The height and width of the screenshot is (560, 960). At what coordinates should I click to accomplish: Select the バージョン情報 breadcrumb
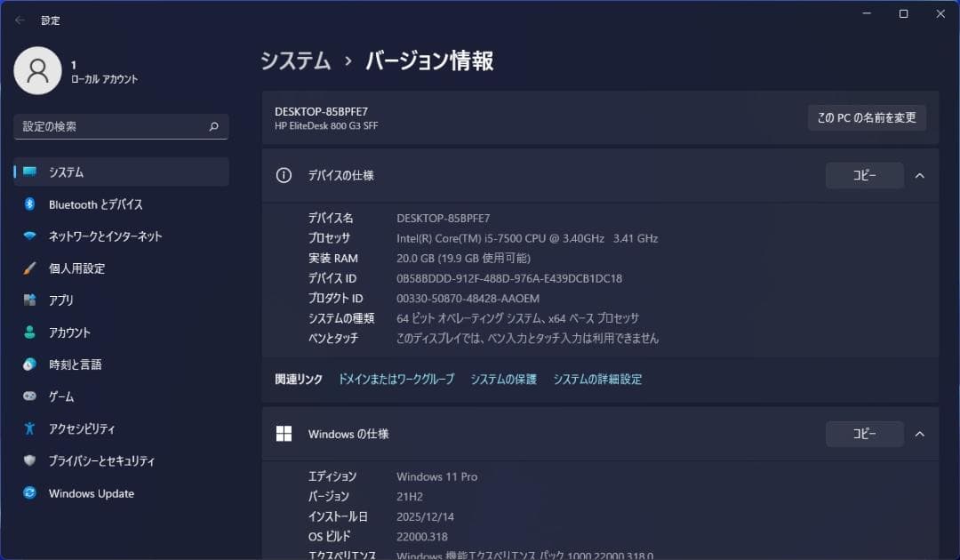(x=428, y=60)
